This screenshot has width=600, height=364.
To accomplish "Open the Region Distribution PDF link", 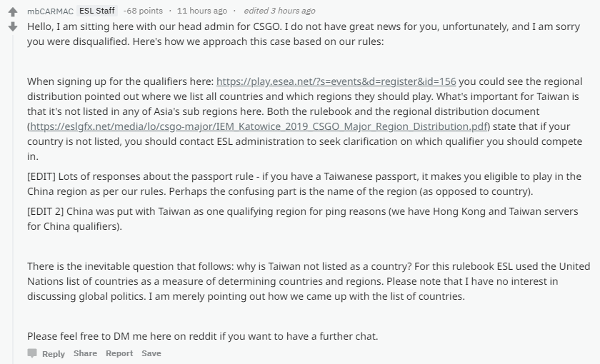I will click(x=259, y=126).
